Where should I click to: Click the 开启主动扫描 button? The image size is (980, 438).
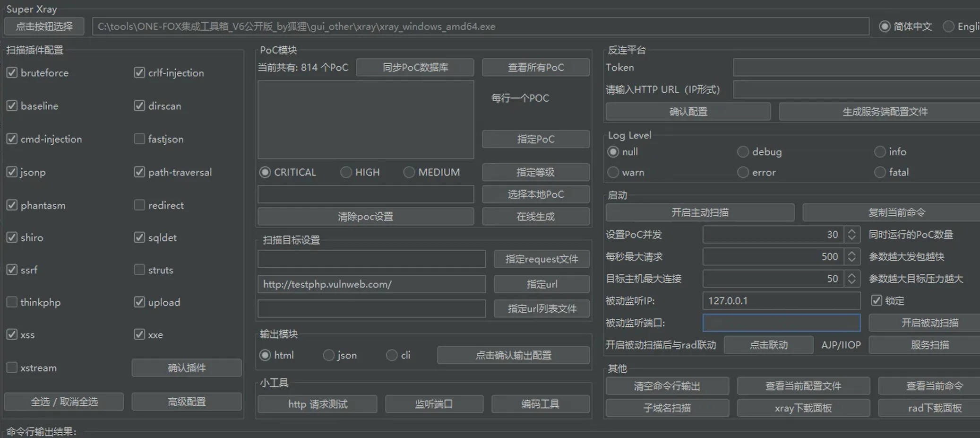tap(699, 212)
